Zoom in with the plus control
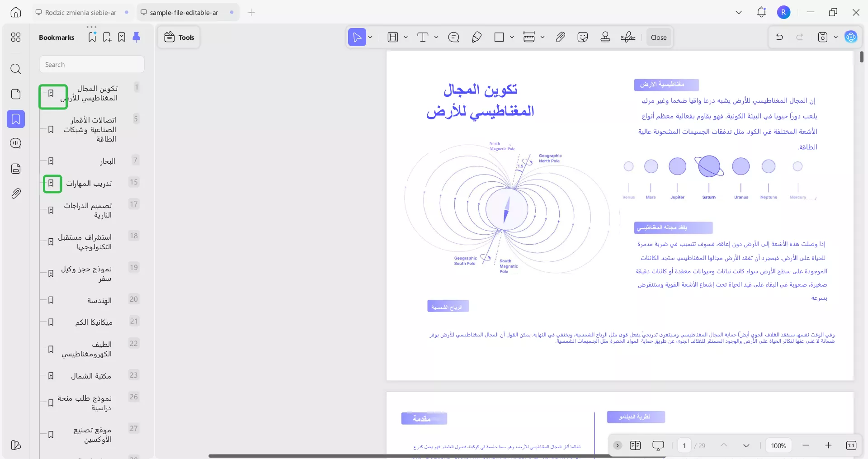The width and height of the screenshot is (868, 459). click(828, 445)
